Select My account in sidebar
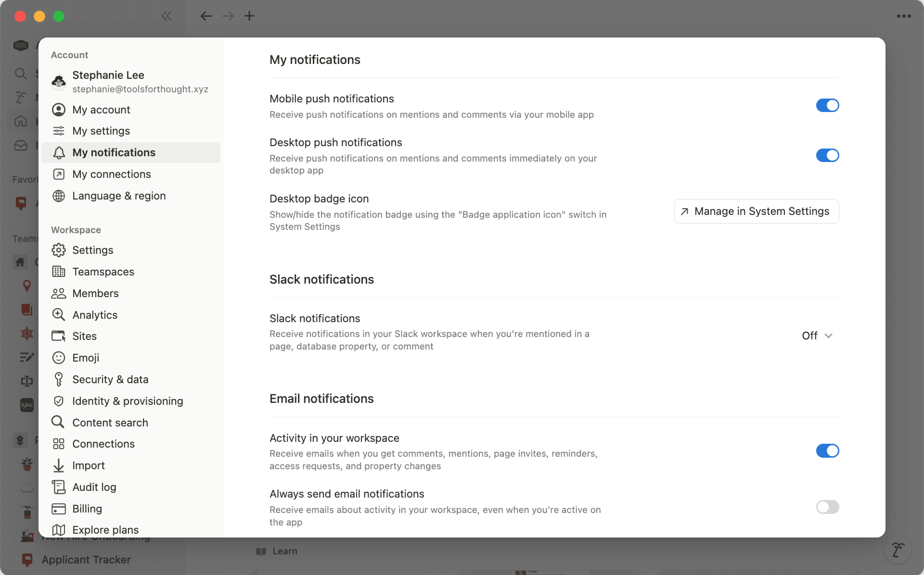This screenshot has height=575, width=924. [x=101, y=110]
